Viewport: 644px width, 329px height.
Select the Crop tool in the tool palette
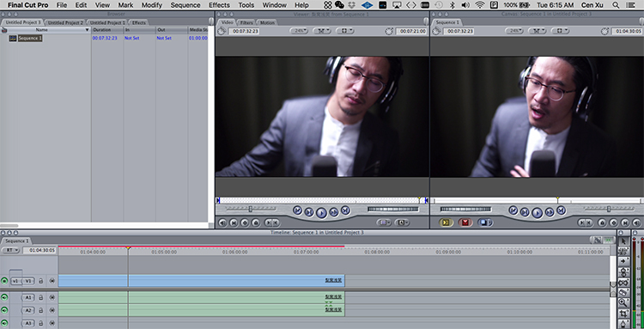pyautogui.click(x=623, y=314)
